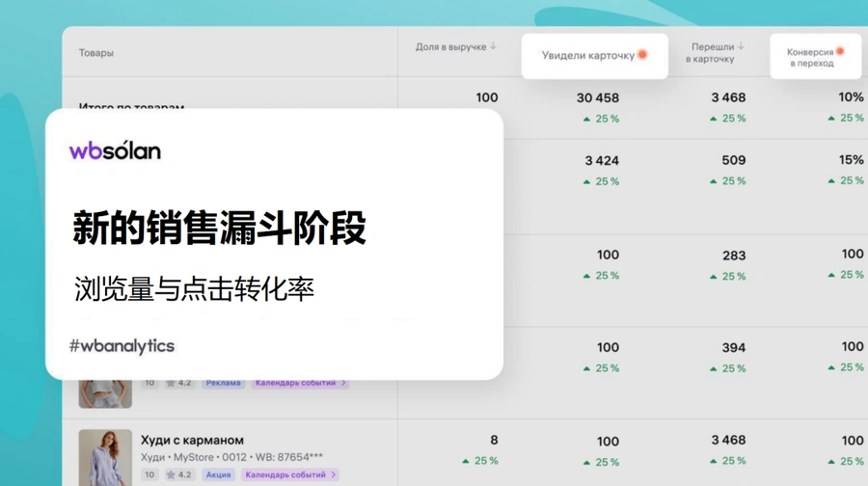The width and height of the screenshot is (868, 486).
Task: Click the 8 revenue share of Худи с карманом
Action: [494, 440]
